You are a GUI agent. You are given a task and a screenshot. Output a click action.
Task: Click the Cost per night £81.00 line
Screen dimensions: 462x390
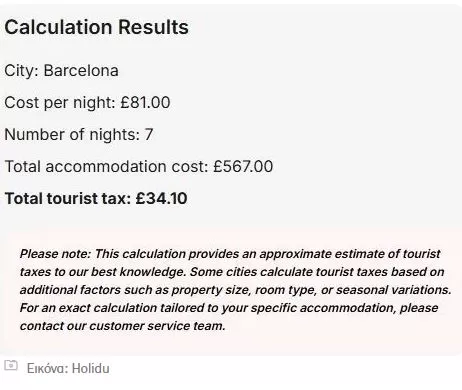point(87,102)
